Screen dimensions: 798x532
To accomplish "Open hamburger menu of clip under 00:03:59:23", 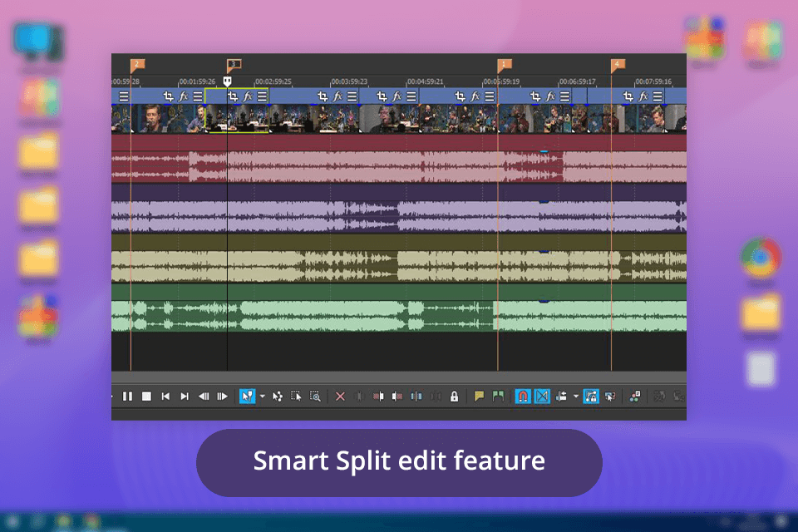I will coord(352,96).
